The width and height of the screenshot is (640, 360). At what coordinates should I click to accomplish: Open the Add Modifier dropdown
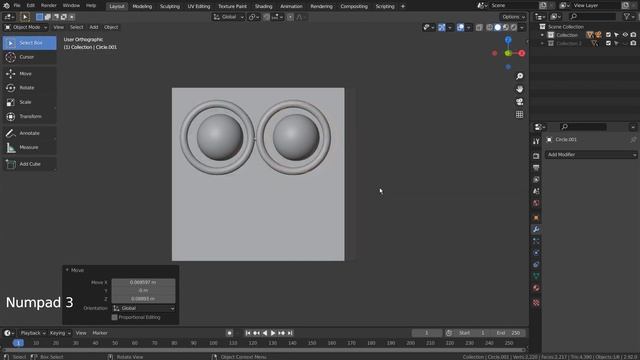[x=591, y=155]
